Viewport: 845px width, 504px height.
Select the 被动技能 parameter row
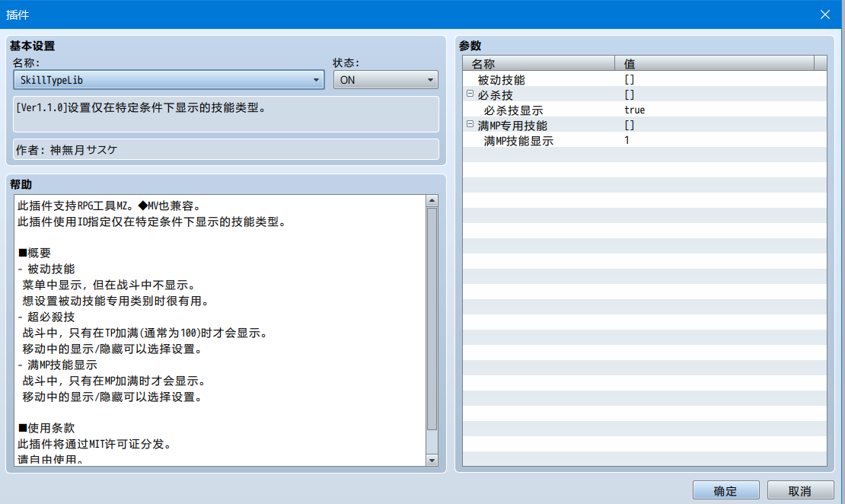click(645, 79)
